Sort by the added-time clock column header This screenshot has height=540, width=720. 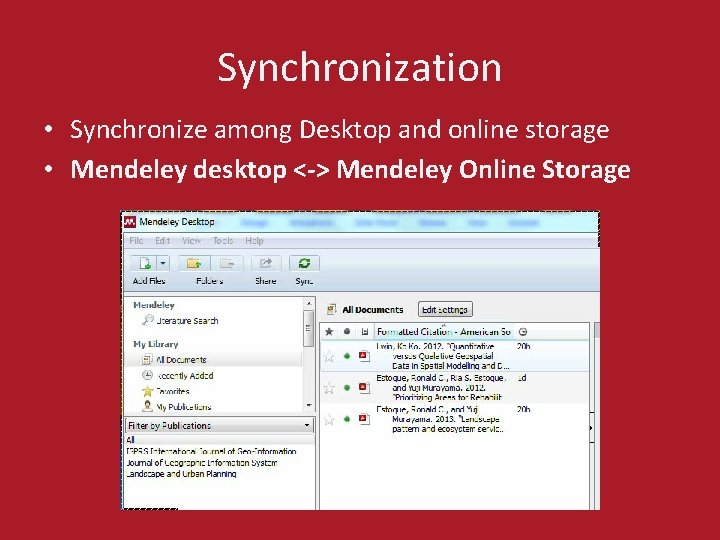pyautogui.click(x=523, y=332)
